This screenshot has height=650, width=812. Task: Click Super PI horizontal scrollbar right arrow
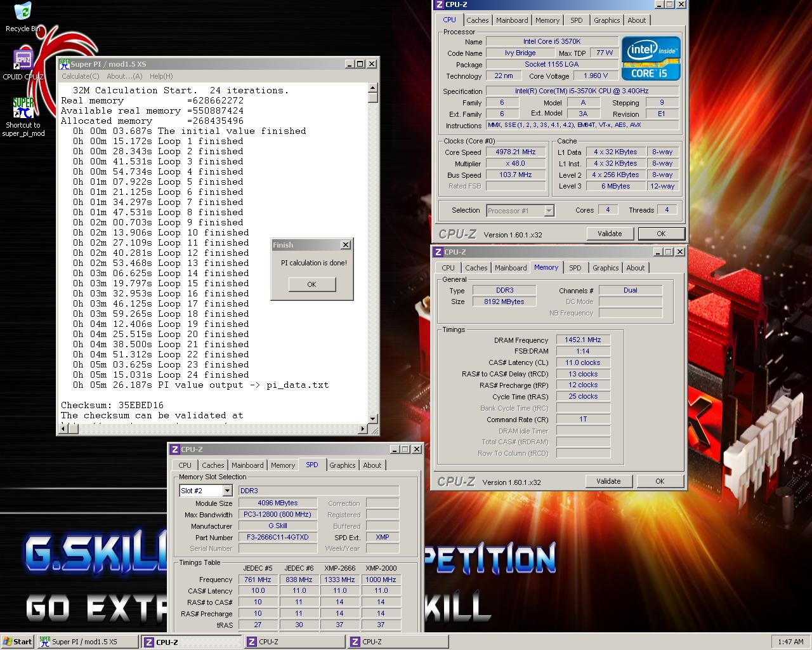(363, 429)
